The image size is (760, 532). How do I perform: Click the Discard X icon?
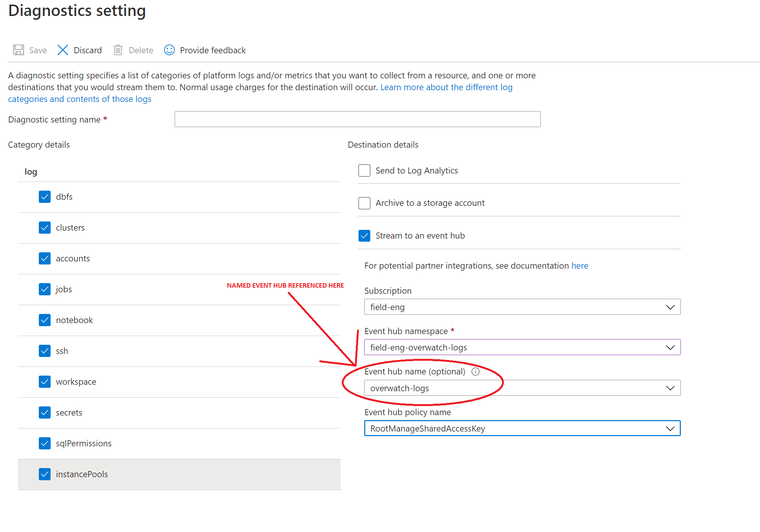[x=63, y=50]
